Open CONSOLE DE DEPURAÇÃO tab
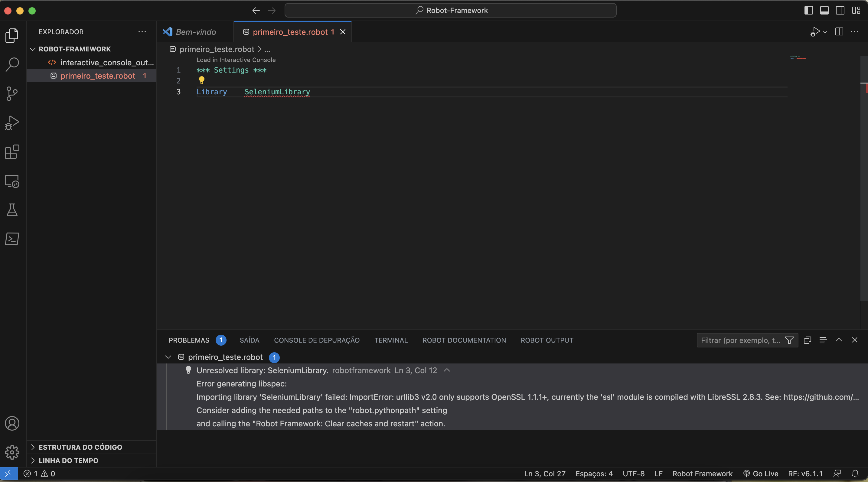The image size is (868, 482). [x=317, y=340]
